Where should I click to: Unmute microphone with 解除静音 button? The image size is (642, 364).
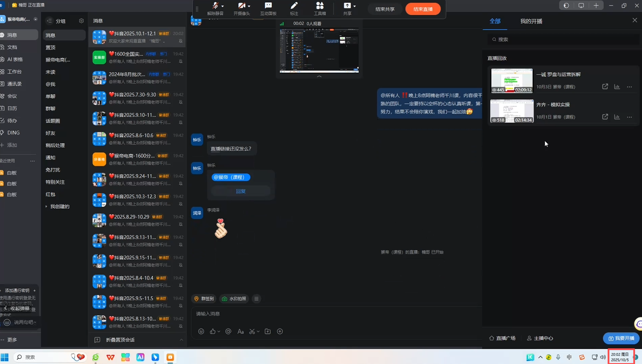pos(215,8)
